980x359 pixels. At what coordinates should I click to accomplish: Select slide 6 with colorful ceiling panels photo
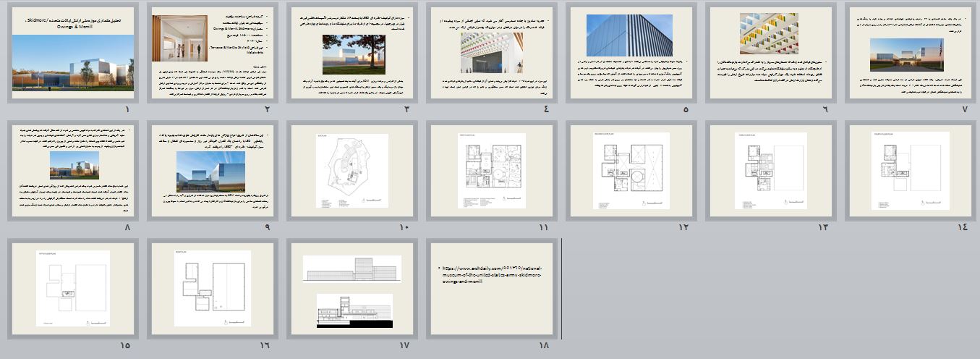(x=771, y=54)
